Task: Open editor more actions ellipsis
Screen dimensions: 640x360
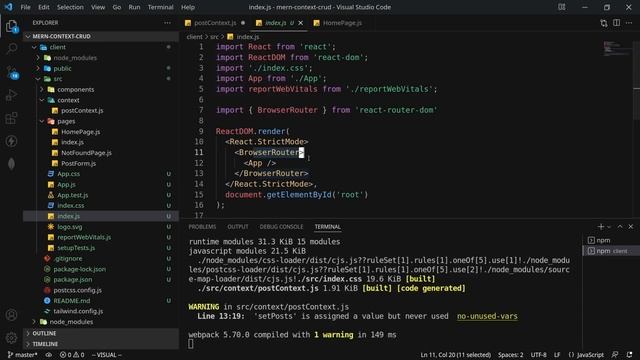Action: point(629,23)
